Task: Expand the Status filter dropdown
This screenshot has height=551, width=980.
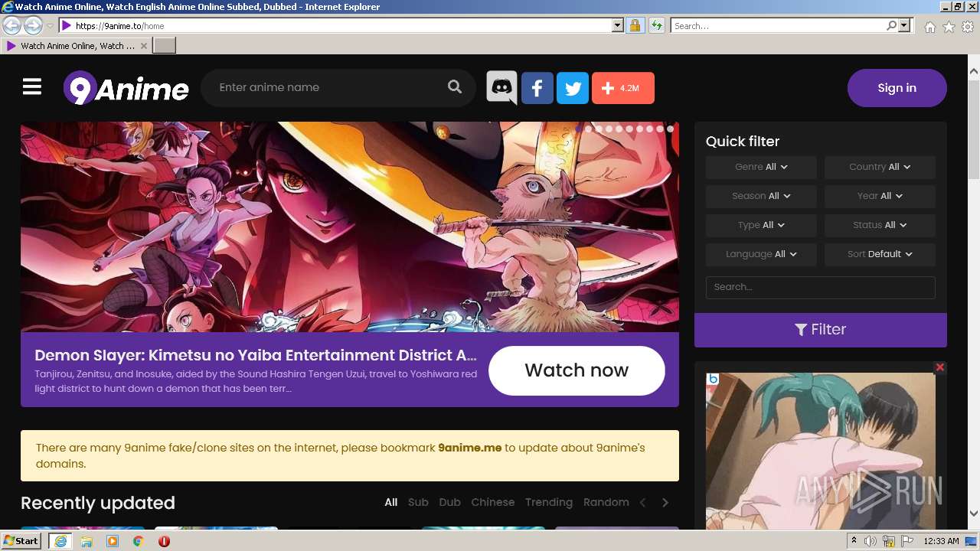Action: (x=880, y=225)
